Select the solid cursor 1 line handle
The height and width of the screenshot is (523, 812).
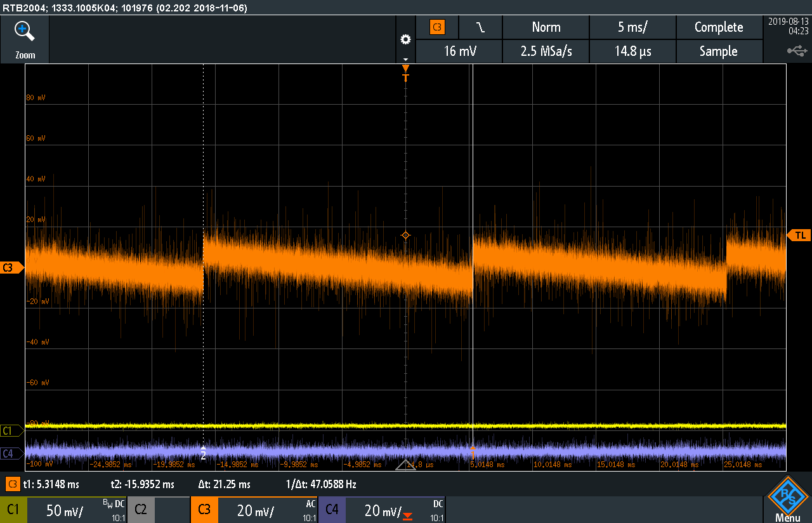[x=473, y=452]
